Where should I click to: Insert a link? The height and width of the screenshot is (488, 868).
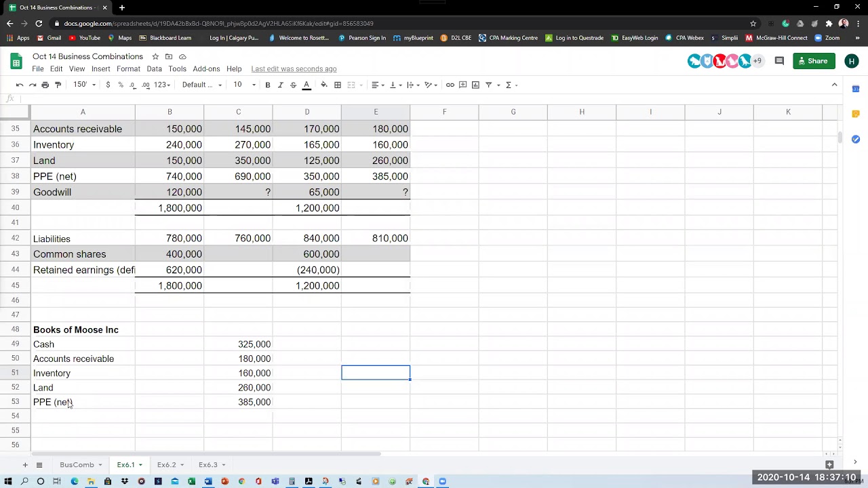pos(450,85)
